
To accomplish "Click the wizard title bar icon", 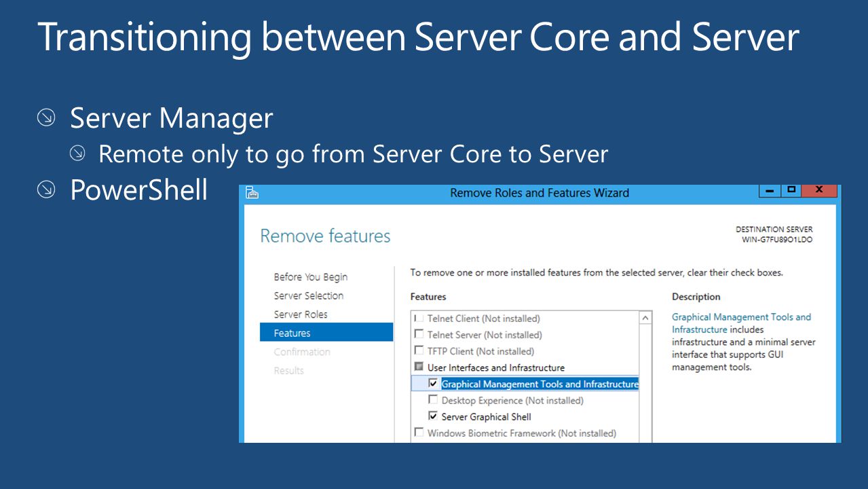I will pyautogui.click(x=252, y=193).
